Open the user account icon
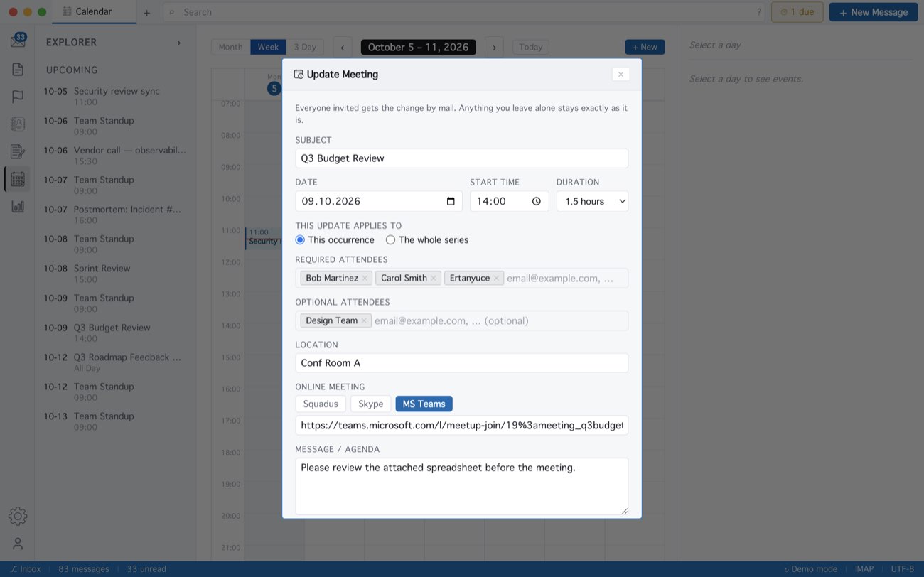 click(18, 544)
